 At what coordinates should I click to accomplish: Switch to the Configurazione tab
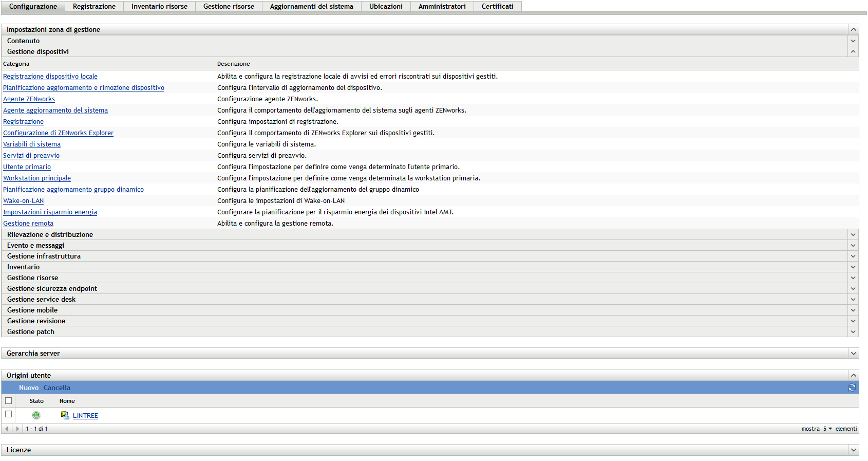click(33, 6)
